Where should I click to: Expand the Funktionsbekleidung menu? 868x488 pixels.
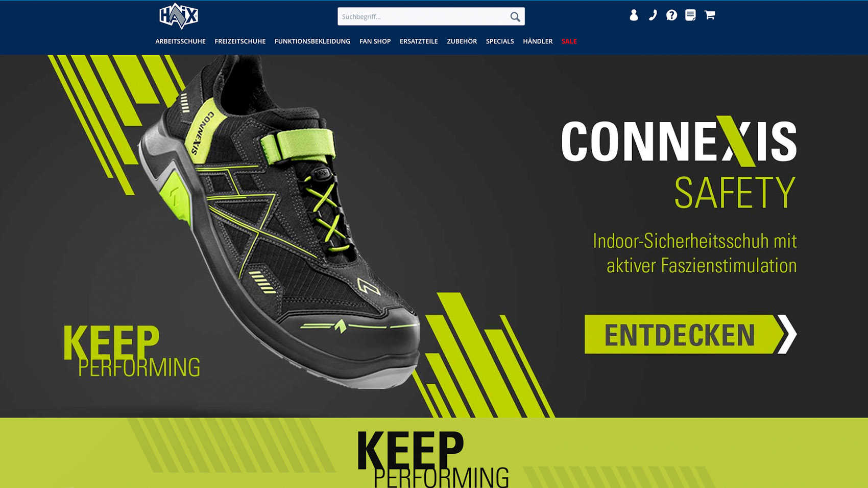[x=312, y=41]
